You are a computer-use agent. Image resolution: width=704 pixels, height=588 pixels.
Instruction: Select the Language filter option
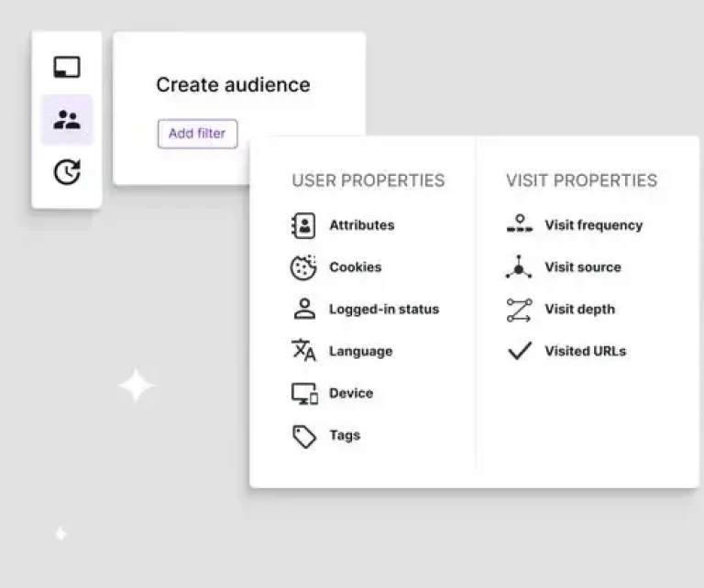point(360,351)
